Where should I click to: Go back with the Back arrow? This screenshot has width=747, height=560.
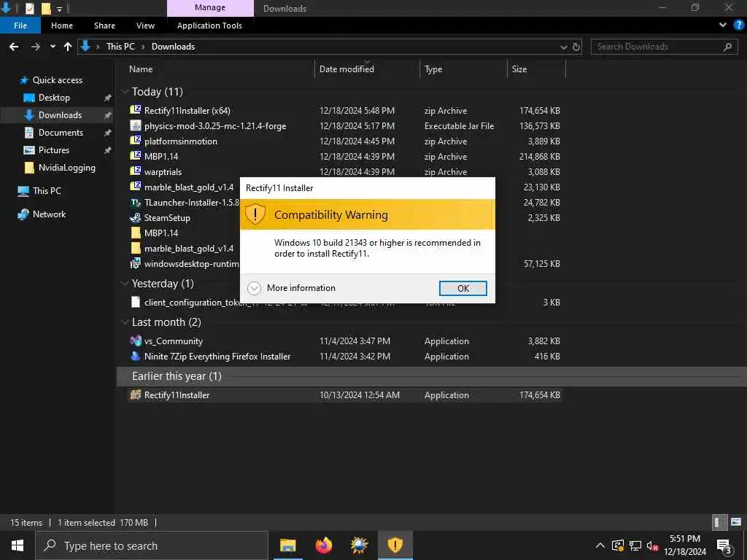(15, 47)
